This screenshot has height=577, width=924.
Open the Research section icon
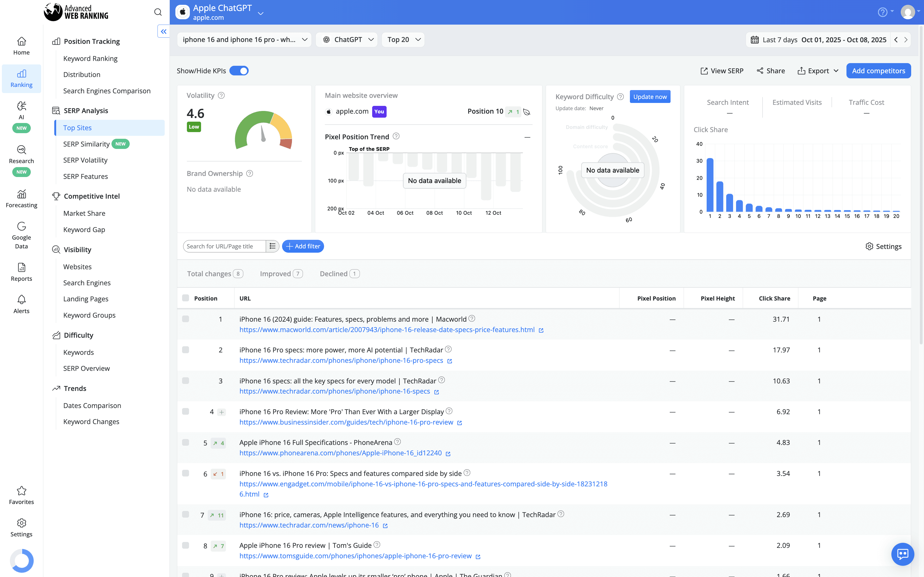click(21, 149)
